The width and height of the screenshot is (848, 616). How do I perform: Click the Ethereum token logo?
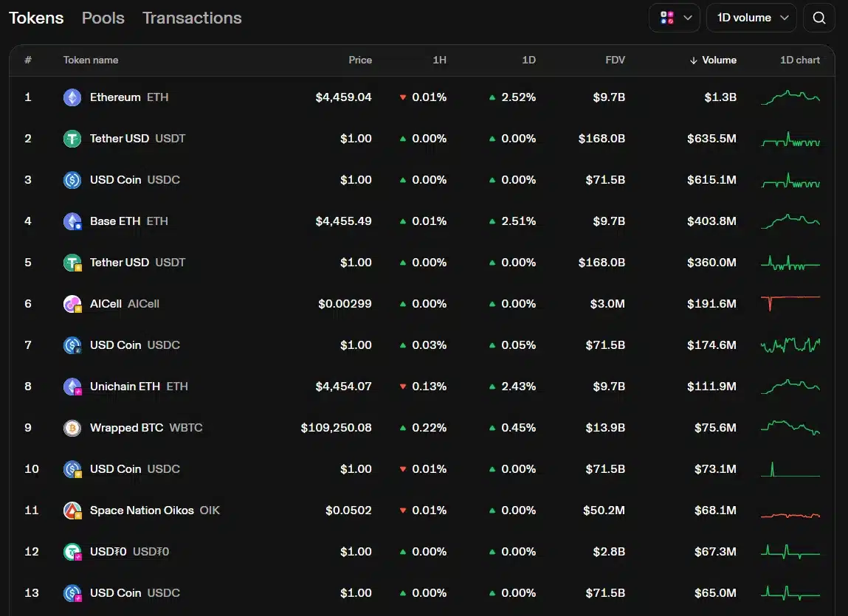point(72,97)
